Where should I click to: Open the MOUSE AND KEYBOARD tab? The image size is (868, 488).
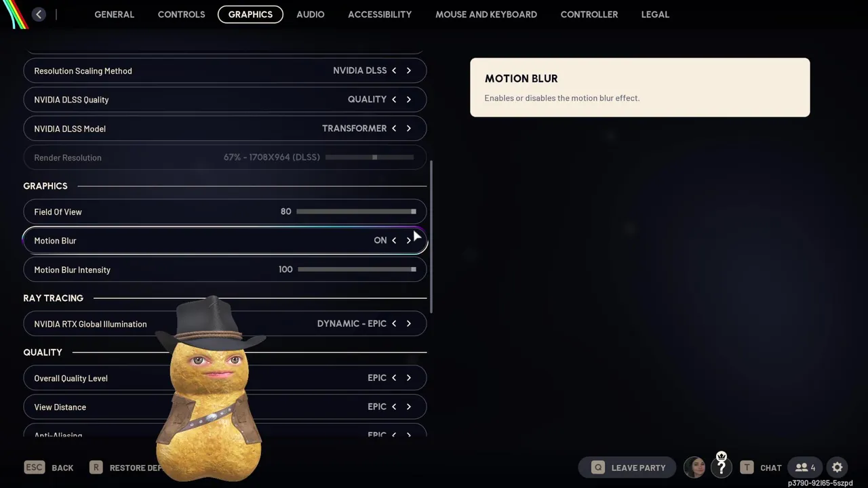click(x=486, y=14)
